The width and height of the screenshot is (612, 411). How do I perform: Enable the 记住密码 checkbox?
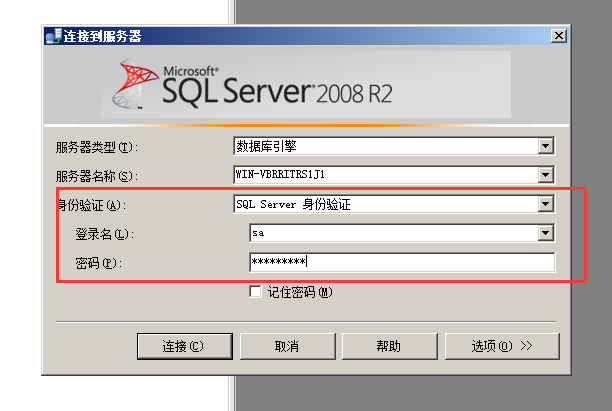255,292
